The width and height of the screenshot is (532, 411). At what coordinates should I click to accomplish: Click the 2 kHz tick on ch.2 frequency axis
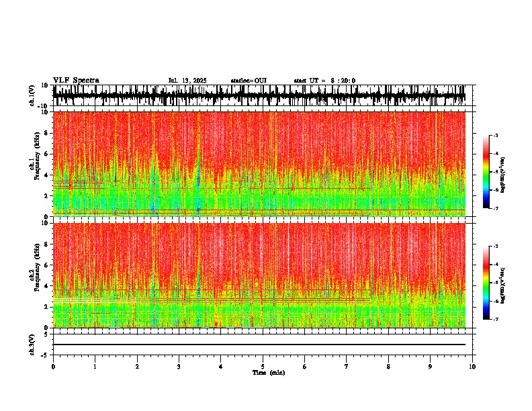pyautogui.click(x=47, y=307)
